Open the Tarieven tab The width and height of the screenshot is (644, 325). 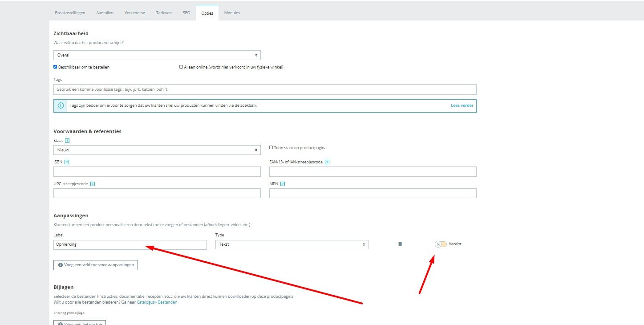(164, 13)
